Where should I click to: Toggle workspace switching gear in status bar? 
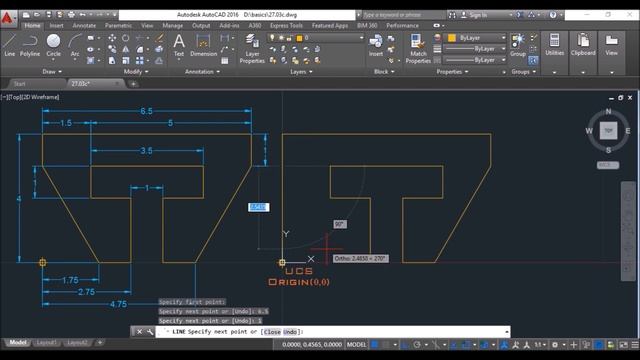click(555, 345)
